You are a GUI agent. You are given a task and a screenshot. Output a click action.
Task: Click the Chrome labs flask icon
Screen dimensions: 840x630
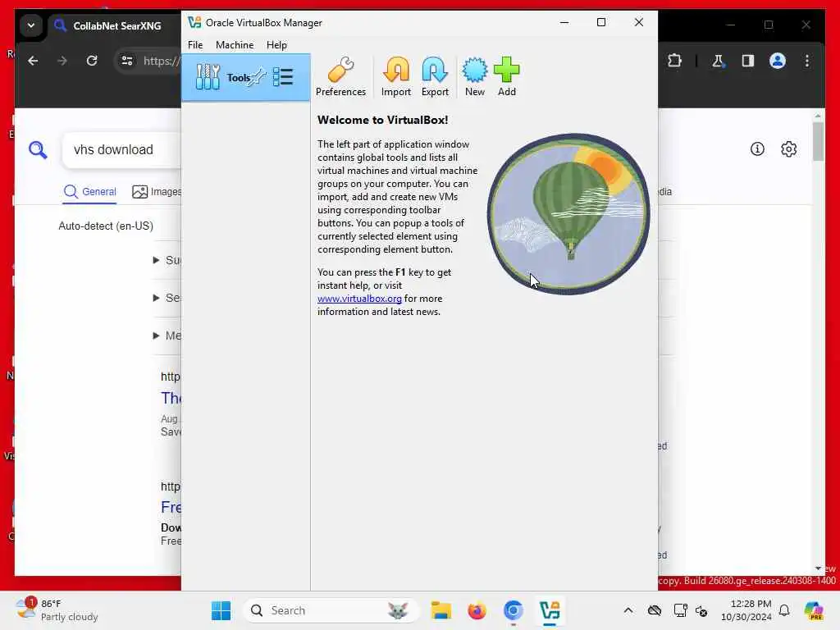(719, 61)
